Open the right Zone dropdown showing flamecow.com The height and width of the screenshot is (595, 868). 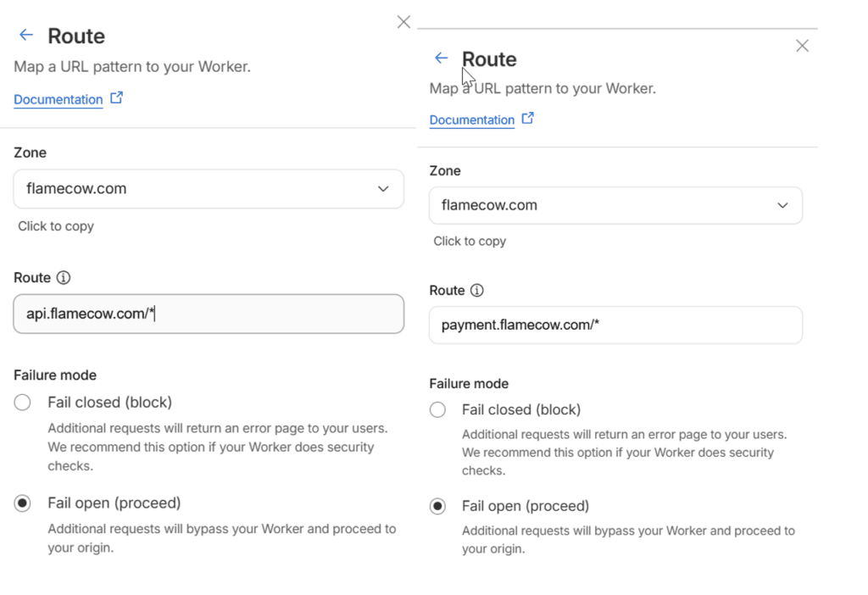[x=615, y=205]
